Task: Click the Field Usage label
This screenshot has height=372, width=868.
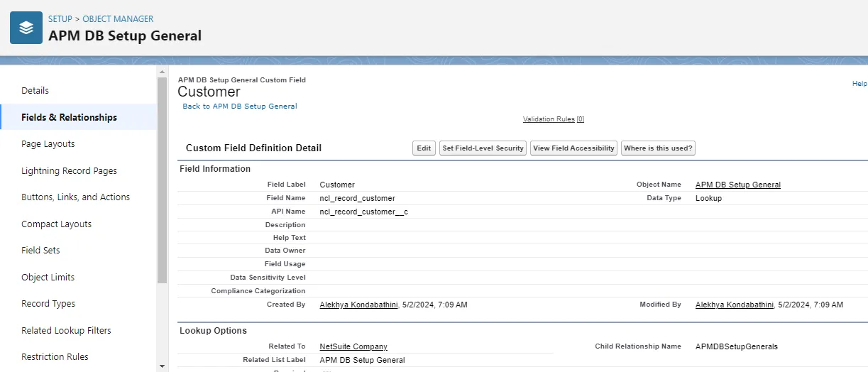Action: tap(285, 264)
